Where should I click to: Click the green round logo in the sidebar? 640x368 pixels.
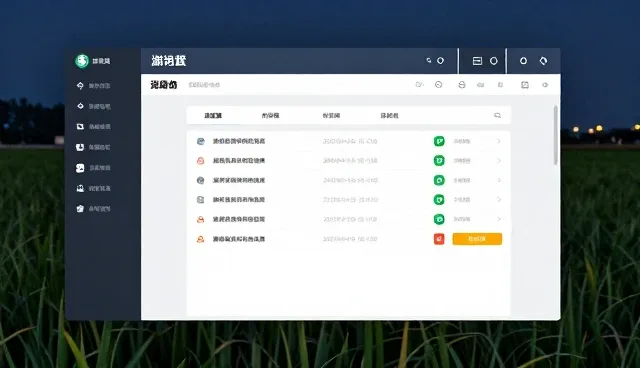82,61
